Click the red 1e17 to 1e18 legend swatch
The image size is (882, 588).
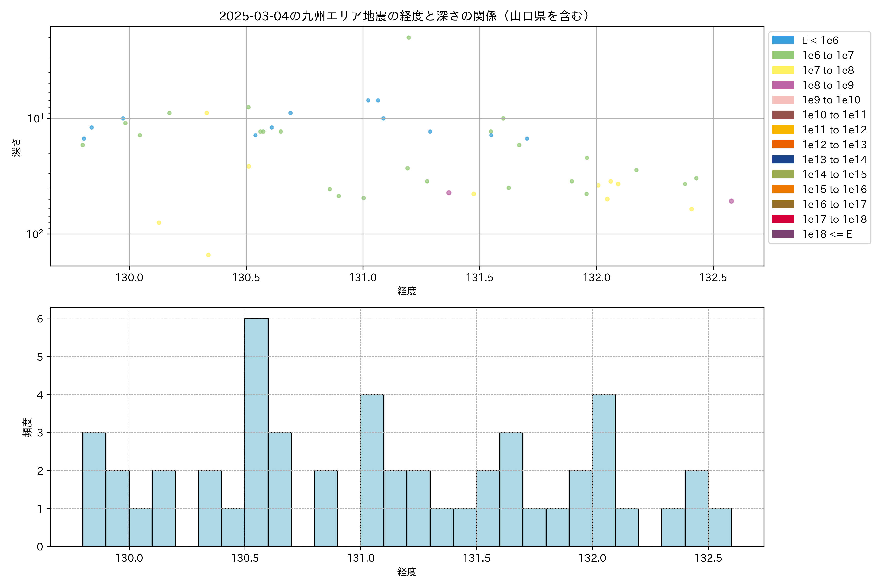(x=783, y=219)
